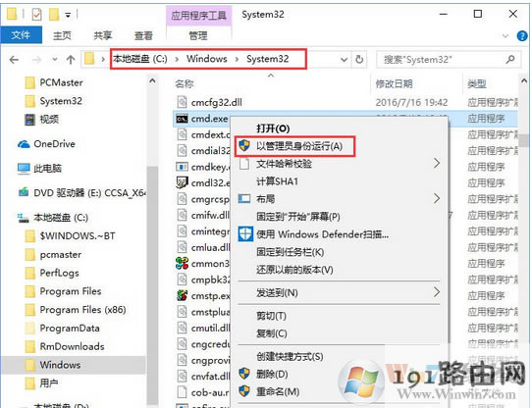Screen dimensions: 532x408
Task: Expand the 布局 submenu arrow
Action: 437,198
